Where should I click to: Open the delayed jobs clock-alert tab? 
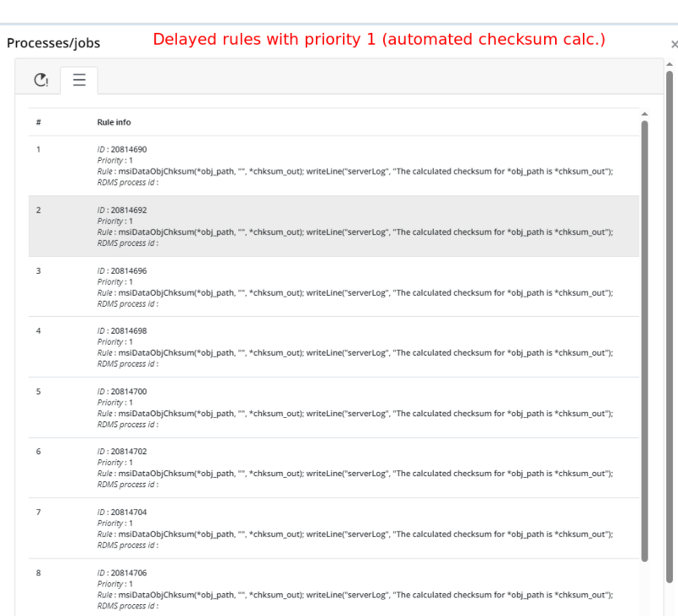click(42, 80)
